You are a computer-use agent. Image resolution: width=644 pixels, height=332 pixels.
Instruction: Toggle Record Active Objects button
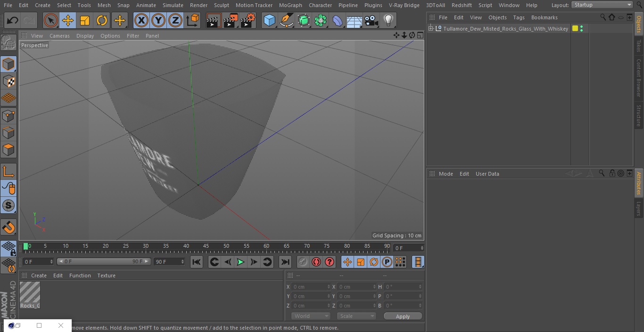click(303, 262)
